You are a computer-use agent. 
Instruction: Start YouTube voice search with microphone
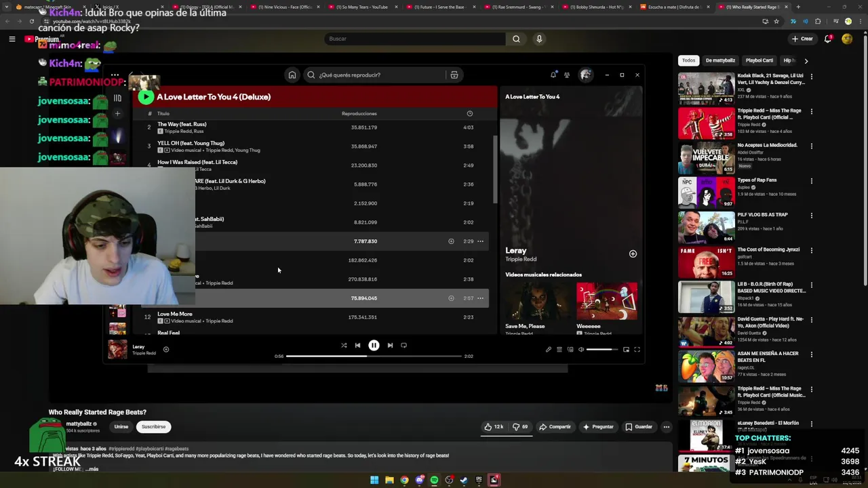click(539, 39)
